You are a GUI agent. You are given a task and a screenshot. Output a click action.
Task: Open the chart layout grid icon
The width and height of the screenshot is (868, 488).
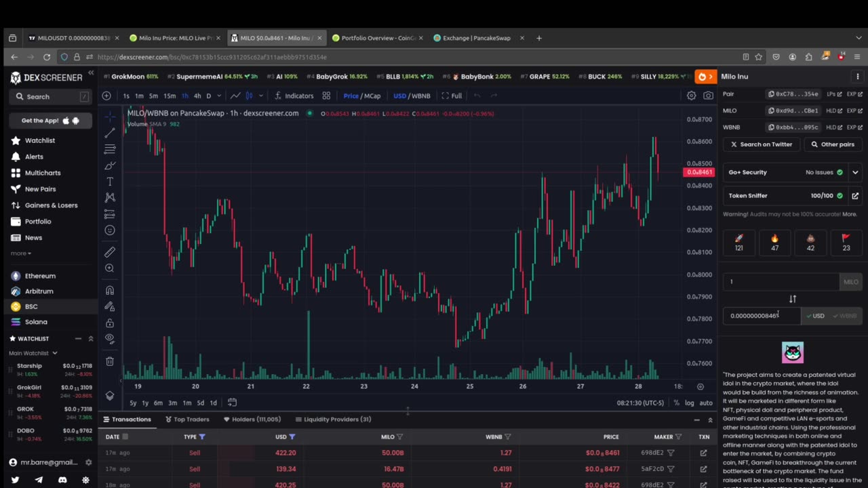(x=326, y=96)
